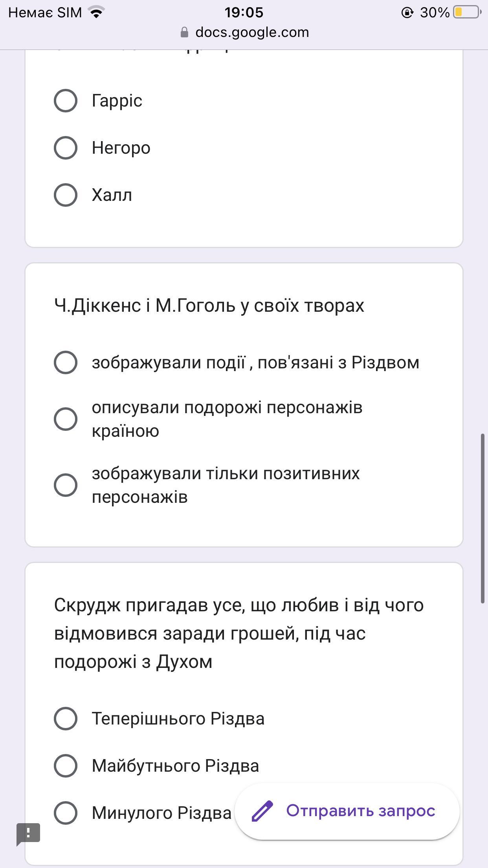Image resolution: width=488 pixels, height=868 pixels.
Task: Tap the battery indicator icon
Action: pyautogui.click(x=467, y=12)
